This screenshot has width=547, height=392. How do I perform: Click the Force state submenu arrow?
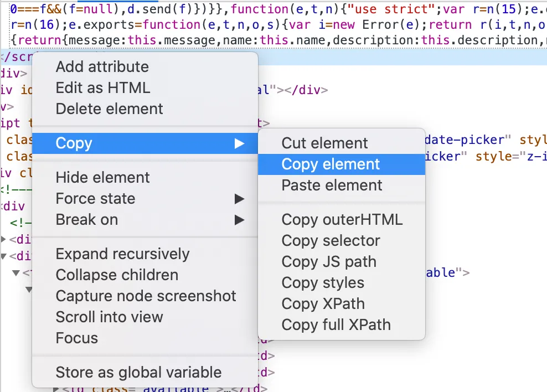[239, 199]
